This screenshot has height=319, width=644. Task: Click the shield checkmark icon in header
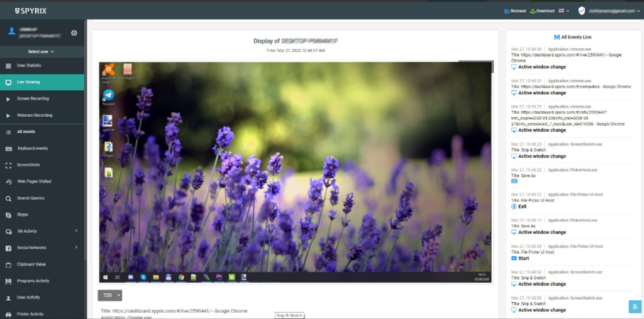(x=582, y=11)
